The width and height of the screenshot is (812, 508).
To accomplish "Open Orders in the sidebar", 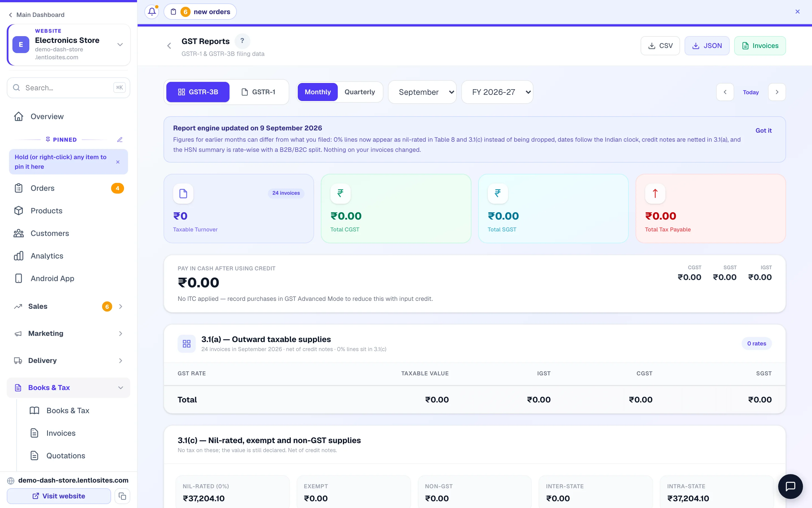I will click(x=69, y=188).
